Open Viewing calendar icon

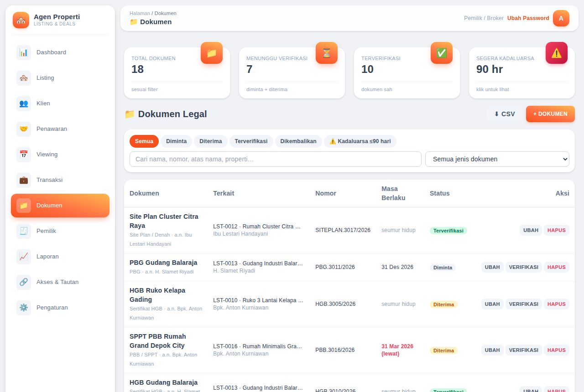coord(24,155)
